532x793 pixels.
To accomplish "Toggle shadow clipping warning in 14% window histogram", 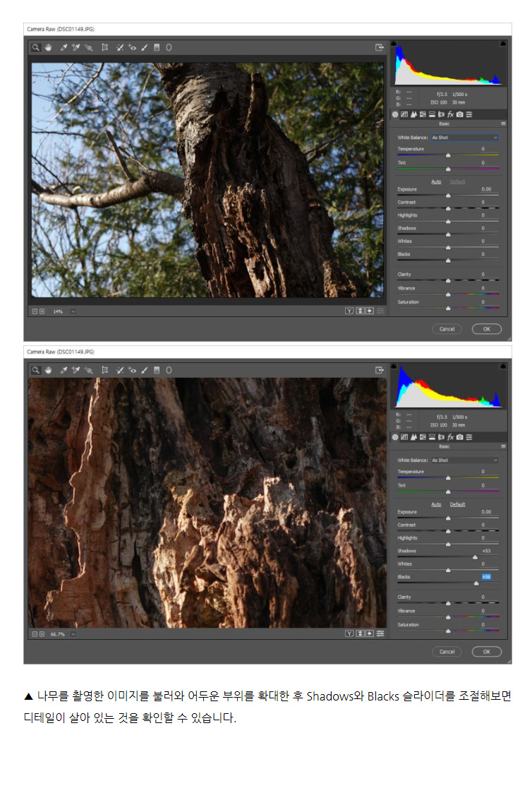I will (394, 44).
